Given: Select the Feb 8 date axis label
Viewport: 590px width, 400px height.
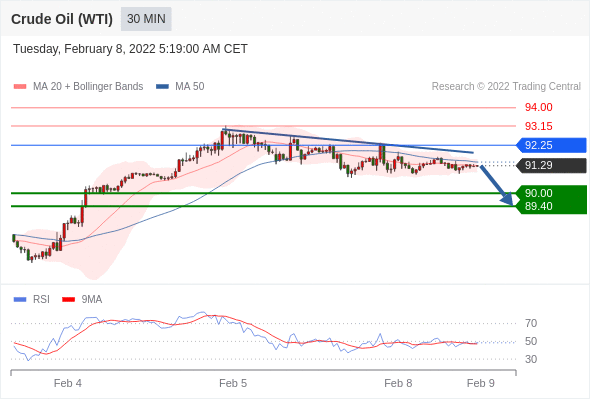Looking at the screenshot, I should 398,383.
